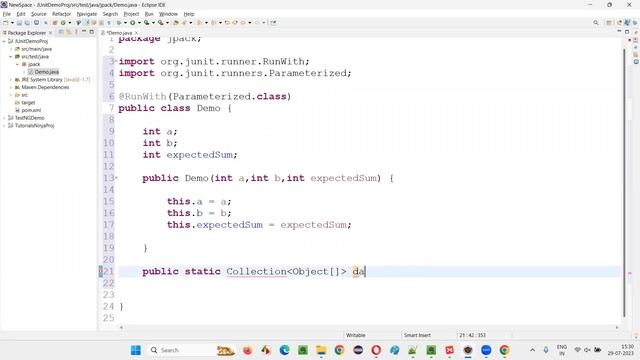Click the toolbar Search magnifier icon
Viewport: 640px width, 360px height.
[596, 23]
